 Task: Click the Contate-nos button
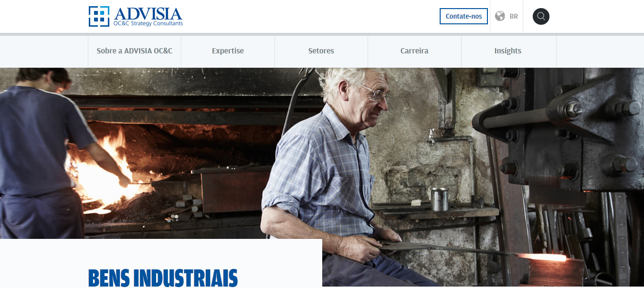point(464,16)
